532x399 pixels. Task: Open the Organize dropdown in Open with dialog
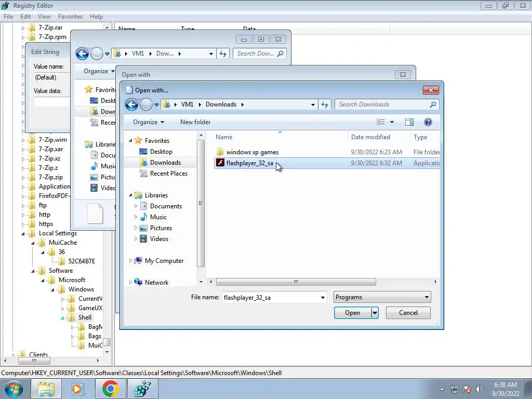[x=148, y=122]
